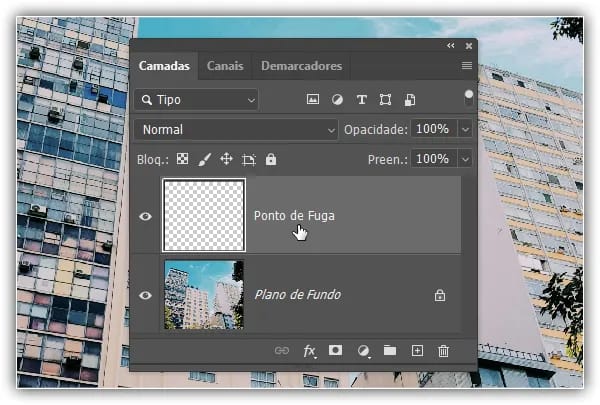Image resolution: width=600 pixels, height=405 pixels.
Task: Click the Plano de Fundo lock icon
Action: [440, 295]
